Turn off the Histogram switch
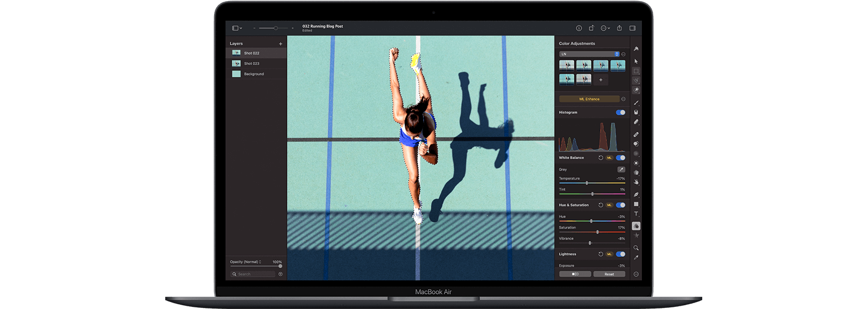 620,112
